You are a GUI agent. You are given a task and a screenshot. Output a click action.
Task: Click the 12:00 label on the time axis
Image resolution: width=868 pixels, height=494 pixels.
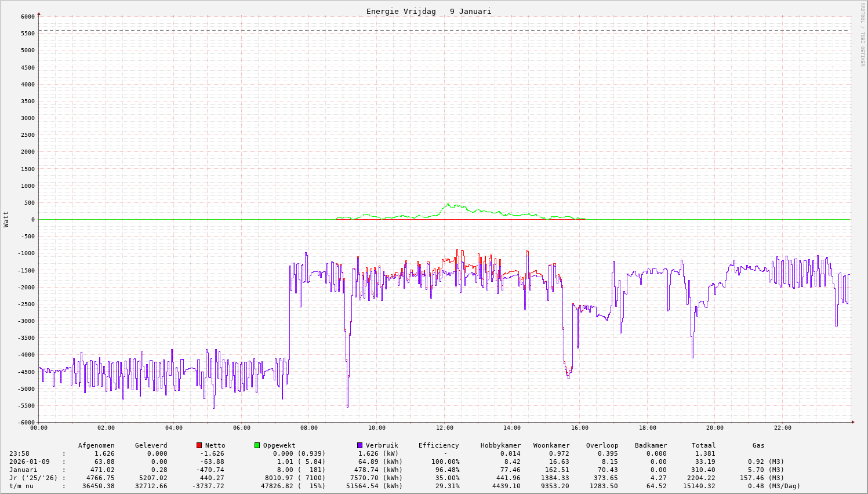point(444,428)
